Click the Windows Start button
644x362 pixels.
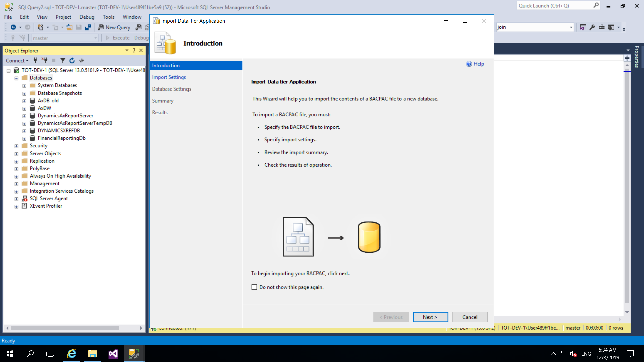pyautogui.click(x=10, y=354)
